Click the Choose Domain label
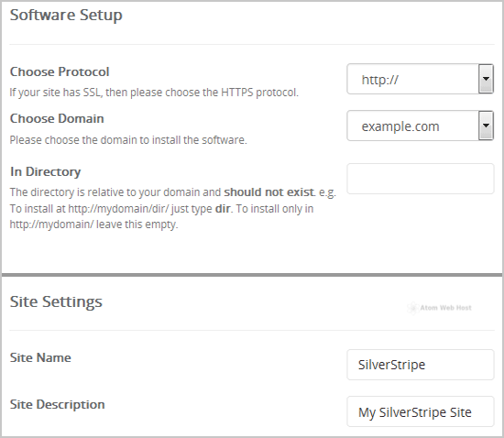Viewport: 504px width, 438px height. (x=57, y=118)
